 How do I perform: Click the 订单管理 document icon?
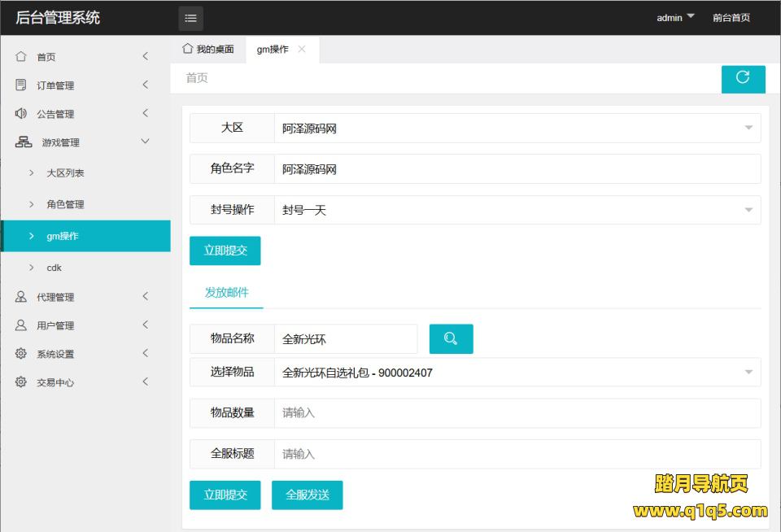(21, 85)
